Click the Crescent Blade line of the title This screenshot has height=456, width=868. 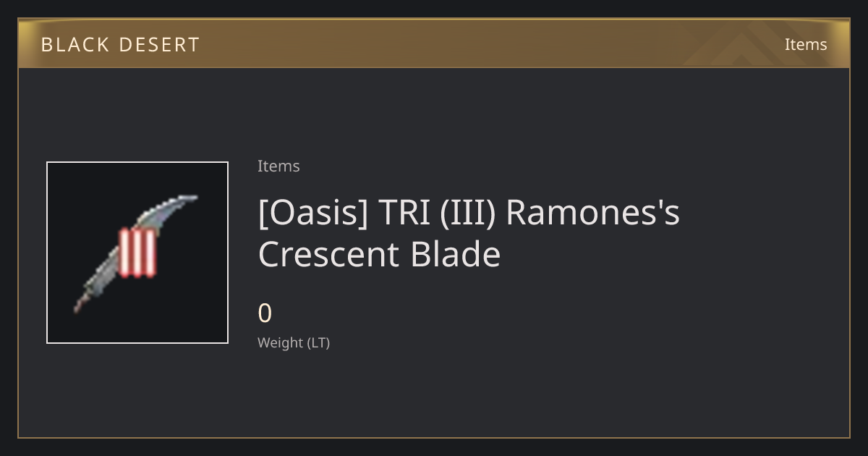379,255
